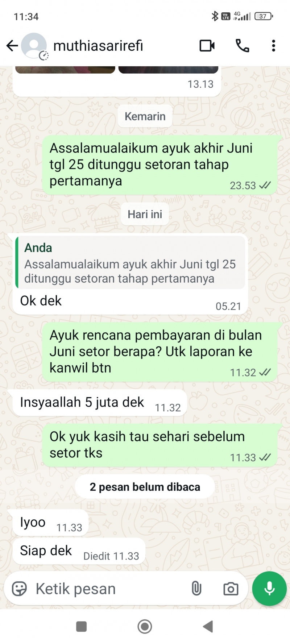This screenshot has width=290, height=644.
Task: Tap the Android home circle button
Action: coord(145,626)
